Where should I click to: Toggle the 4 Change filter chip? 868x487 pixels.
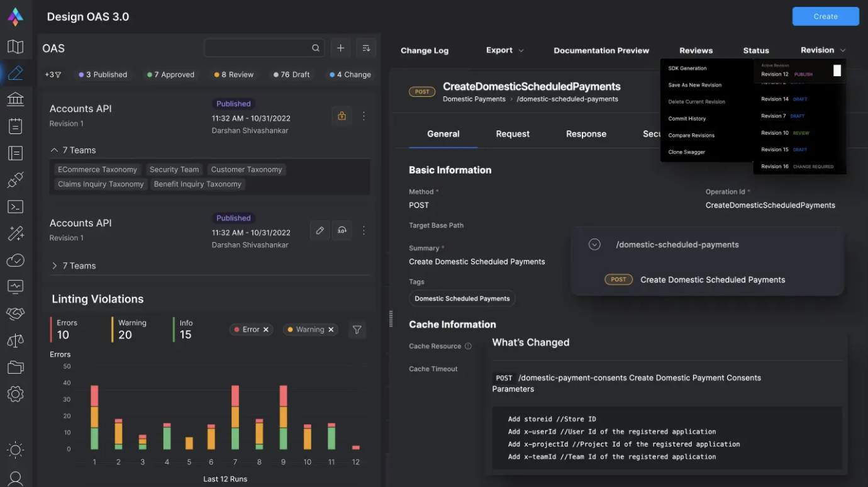coord(350,74)
